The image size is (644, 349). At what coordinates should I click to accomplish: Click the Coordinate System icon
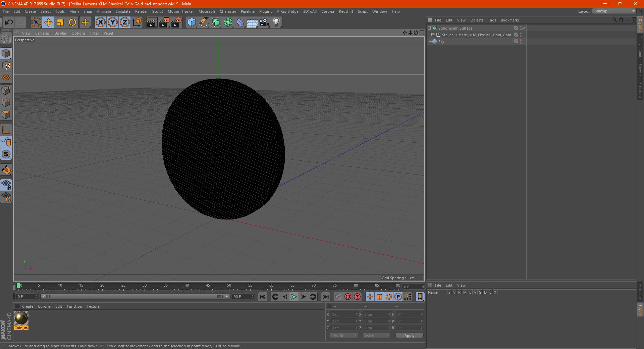[137, 22]
